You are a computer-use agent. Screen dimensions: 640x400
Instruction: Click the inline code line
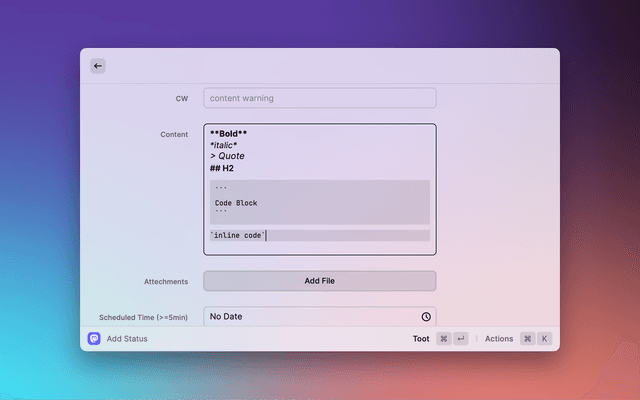coord(237,235)
